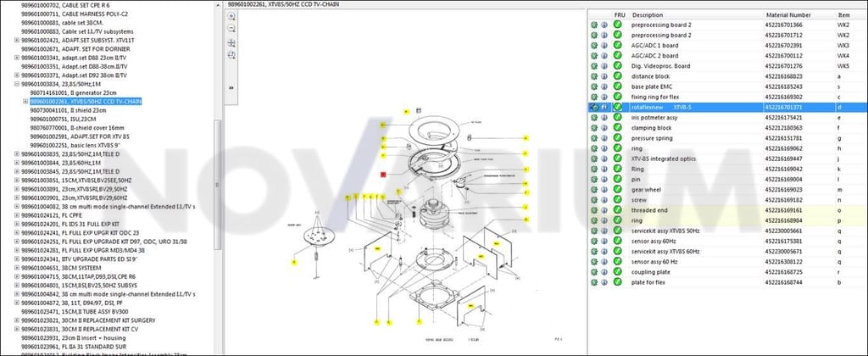This screenshot has height=356, width=868.
Task: Click green gear icon for distance block
Action: click(594, 76)
